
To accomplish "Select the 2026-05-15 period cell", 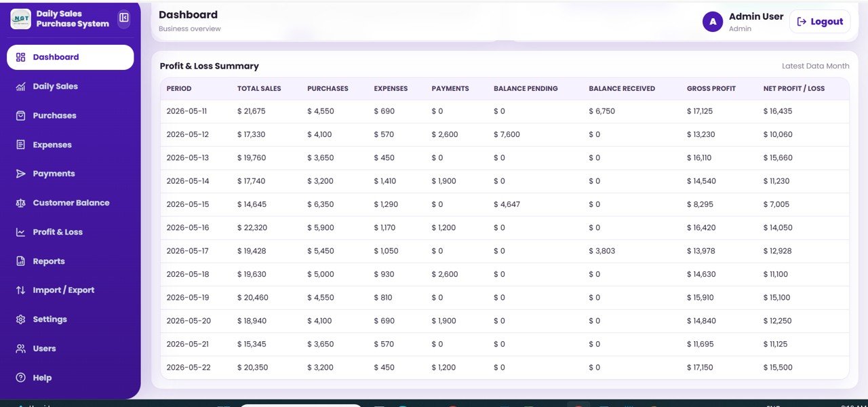I will [188, 204].
